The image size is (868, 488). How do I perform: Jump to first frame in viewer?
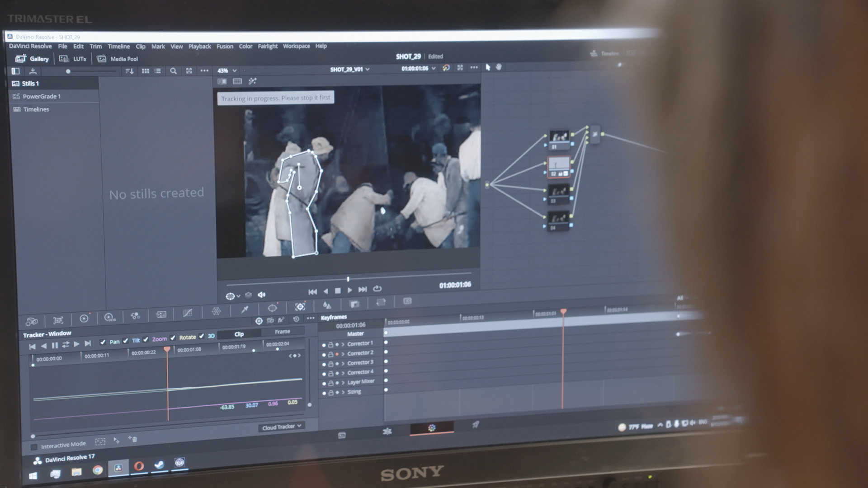click(x=312, y=292)
